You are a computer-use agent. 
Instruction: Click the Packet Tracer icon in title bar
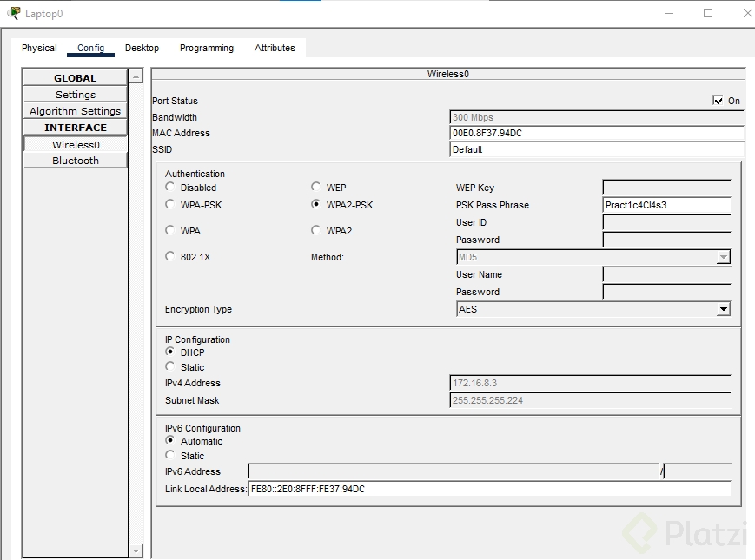point(13,13)
